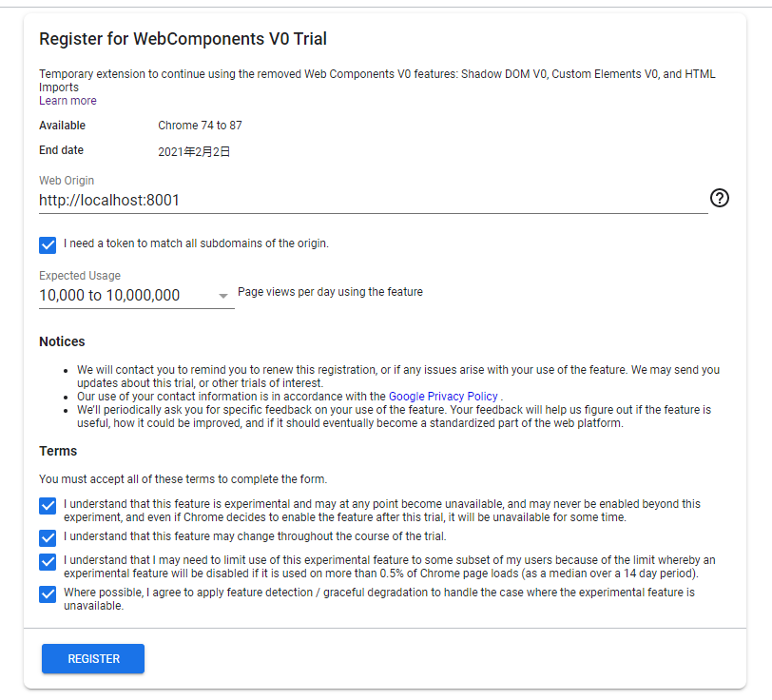The width and height of the screenshot is (772, 700).
Task: Re-check the subdomains token checkbox
Action: [x=48, y=244]
